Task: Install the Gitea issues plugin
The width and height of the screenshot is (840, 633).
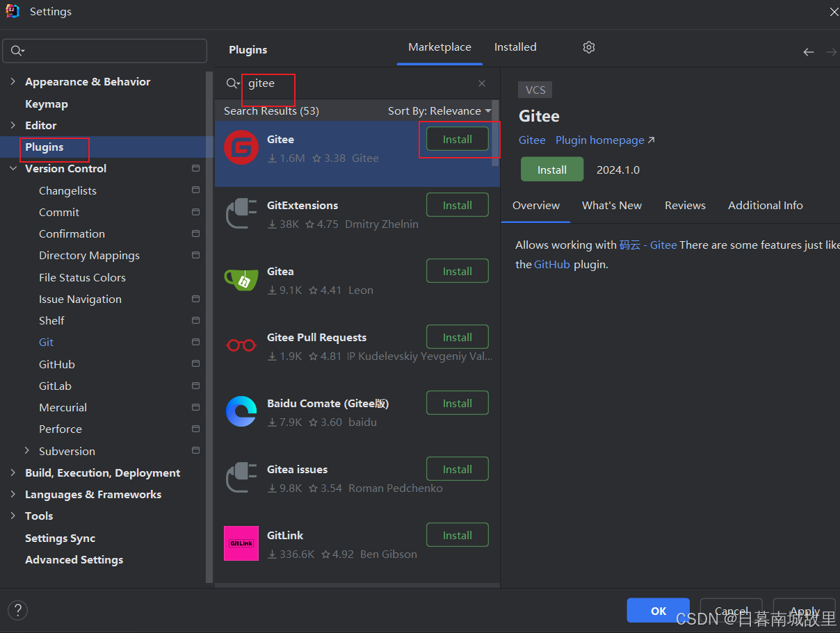Action: pos(458,469)
